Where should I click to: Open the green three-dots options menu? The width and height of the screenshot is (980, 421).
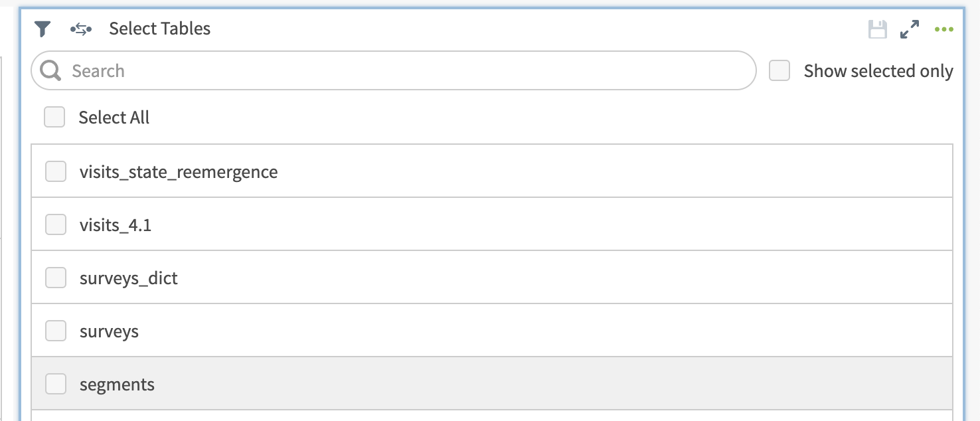(x=943, y=29)
